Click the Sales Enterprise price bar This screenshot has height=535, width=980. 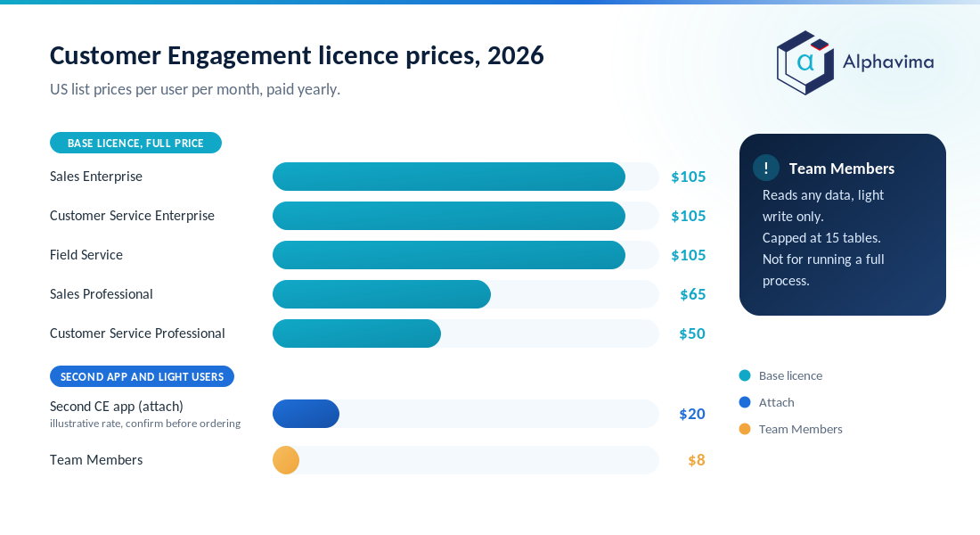point(449,177)
